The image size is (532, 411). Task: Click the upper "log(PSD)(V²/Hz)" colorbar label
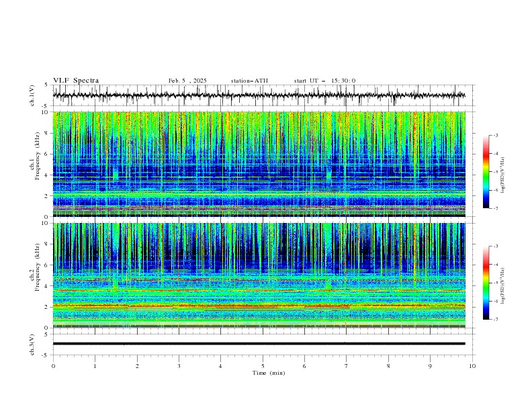click(503, 175)
